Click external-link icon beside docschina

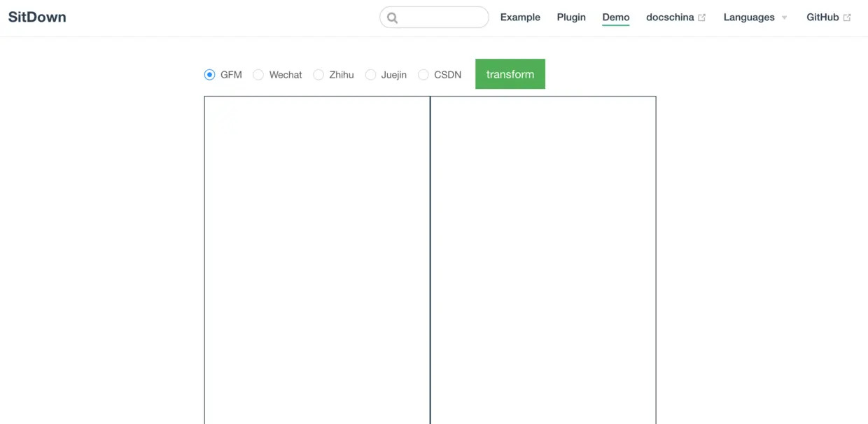click(x=702, y=18)
